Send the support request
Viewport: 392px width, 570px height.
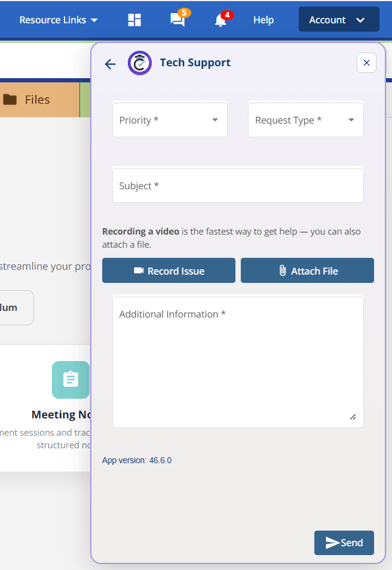pyautogui.click(x=344, y=542)
